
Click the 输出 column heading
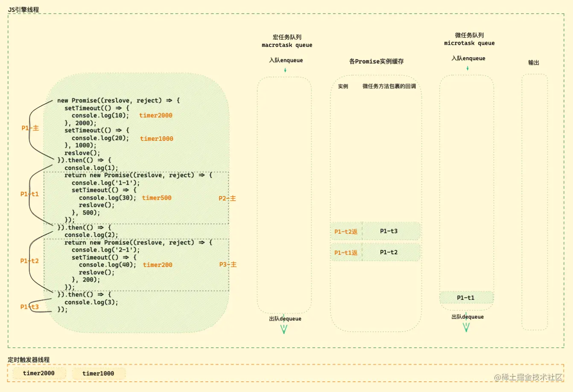(x=534, y=62)
